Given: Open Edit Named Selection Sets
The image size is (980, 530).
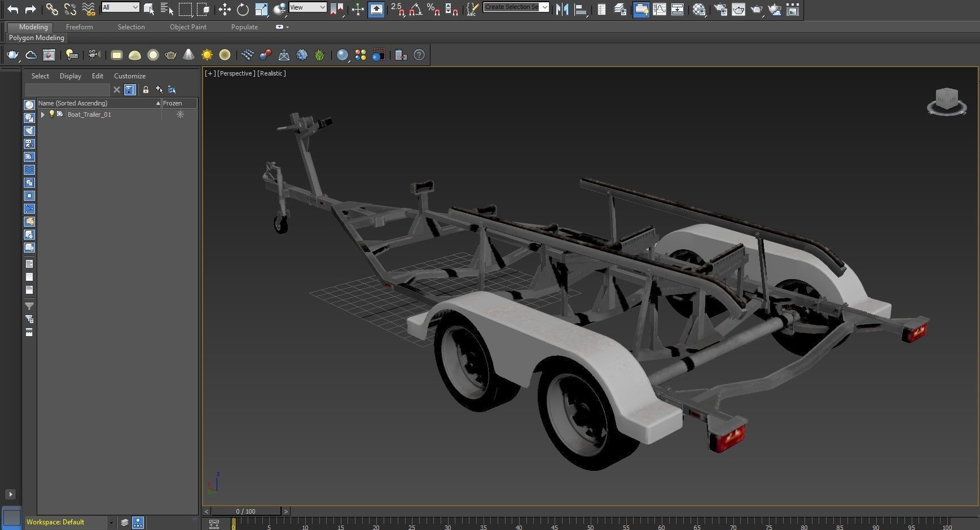Looking at the screenshot, I should pyautogui.click(x=472, y=9).
